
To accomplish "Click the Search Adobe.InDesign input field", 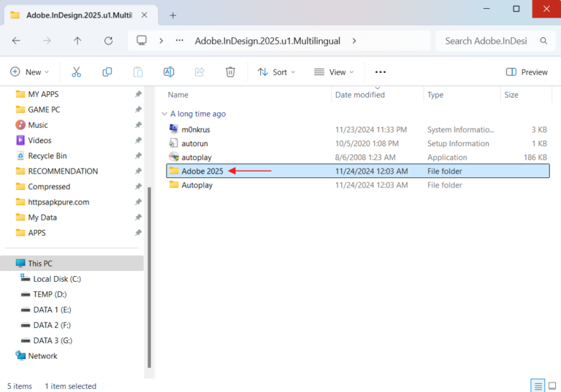I will (x=486, y=41).
